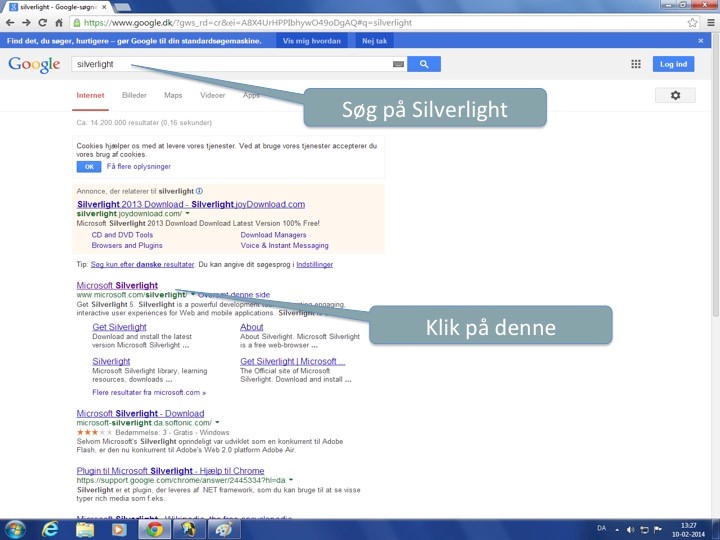Reload the page with the refresh icon
The height and width of the screenshot is (540, 720).
43,22
